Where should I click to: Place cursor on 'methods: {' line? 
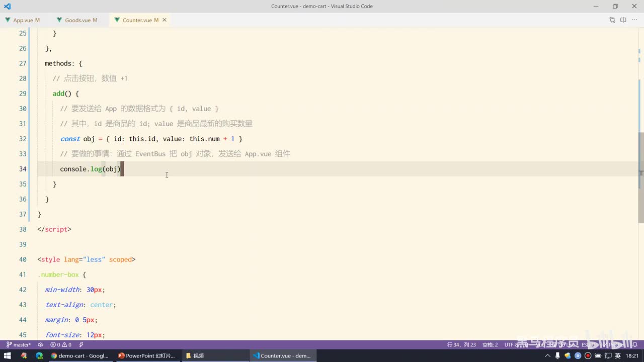[x=63, y=63]
